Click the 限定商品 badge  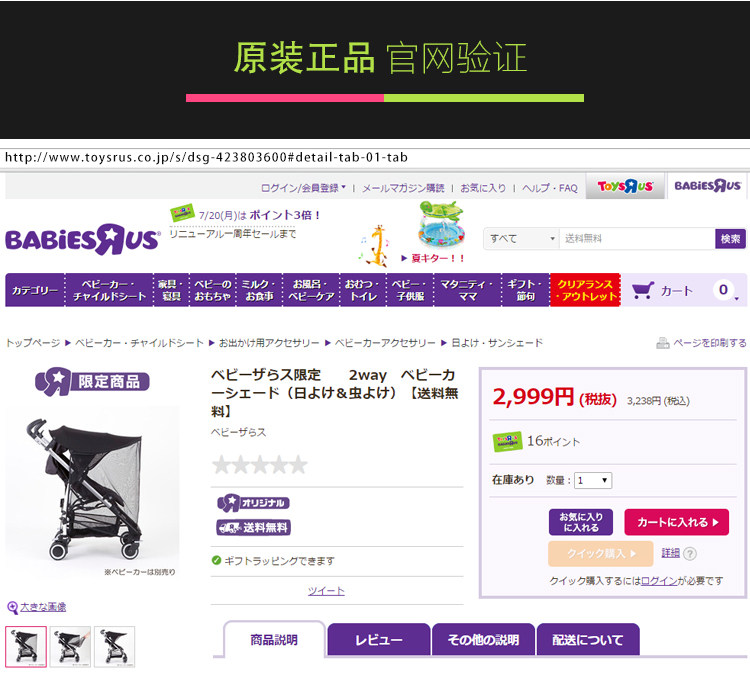tap(92, 382)
